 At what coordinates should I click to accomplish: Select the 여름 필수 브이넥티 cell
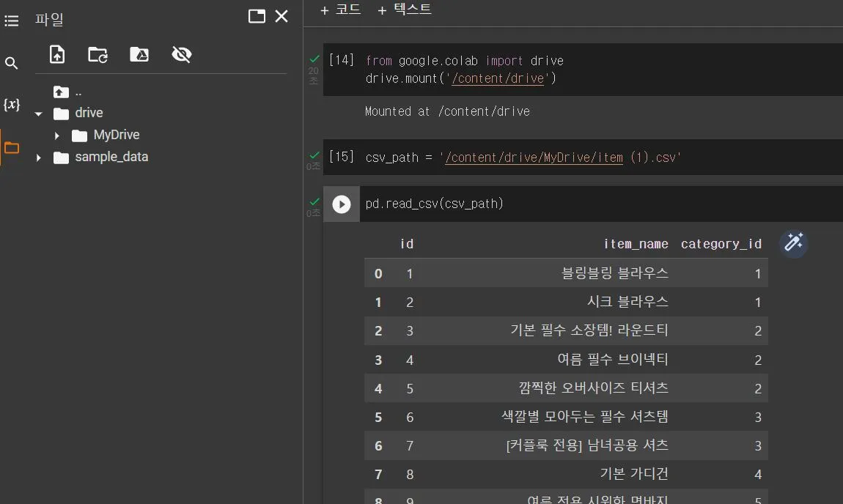pos(613,359)
